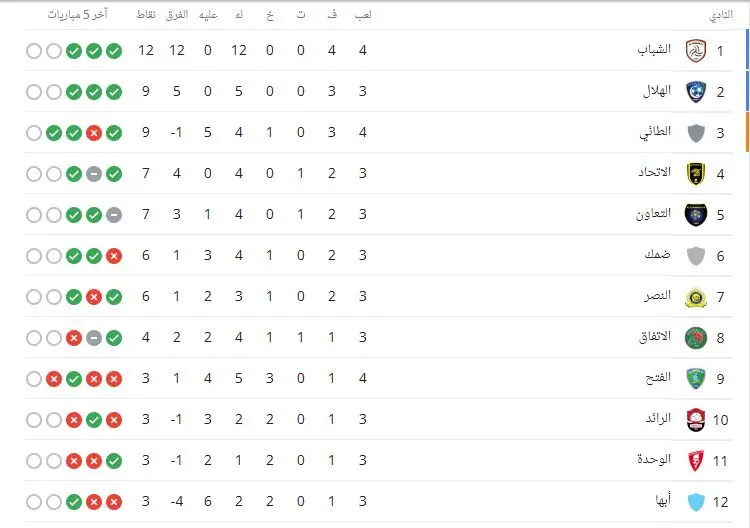Open the ضمك team name link

click(x=657, y=254)
